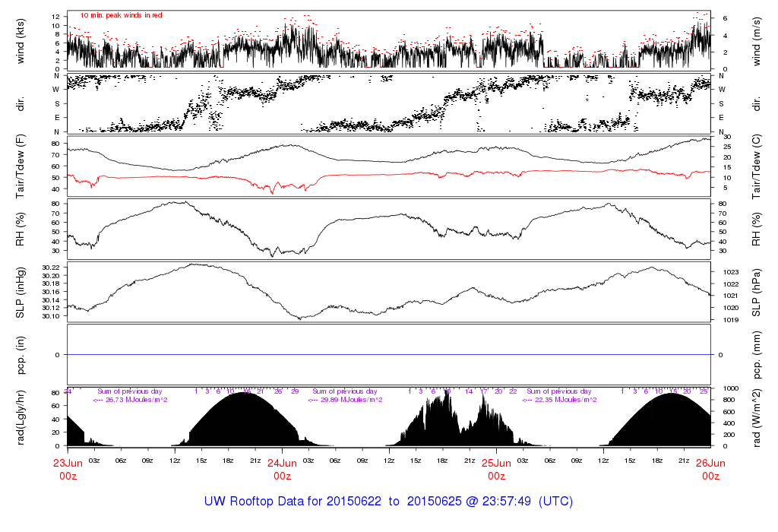Click the '10 min. peak winds in red' legend
This screenshot has width=778, height=532.
121,15
